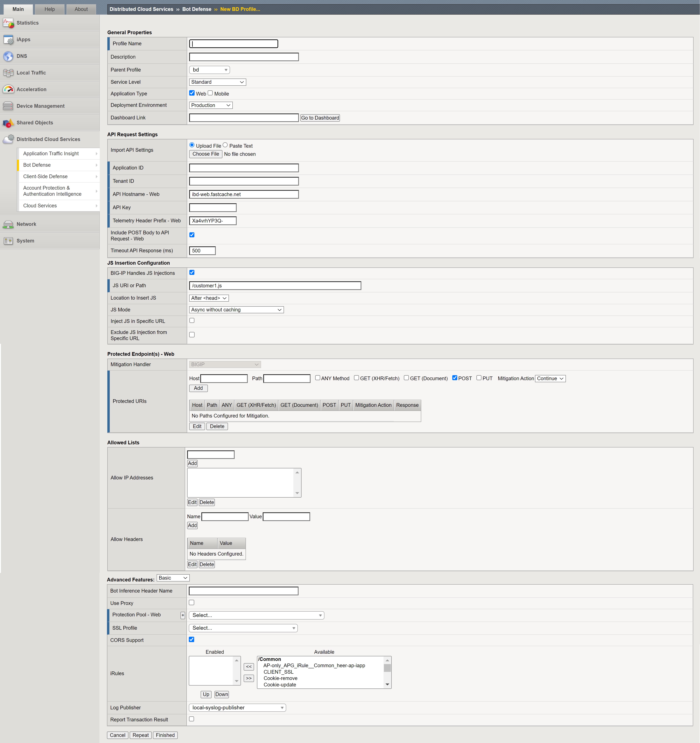Viewport: 700px width, 743px height.
Task: Click Add button under Protected URIs
Action: pyautogui.click(x=198, y=388)
